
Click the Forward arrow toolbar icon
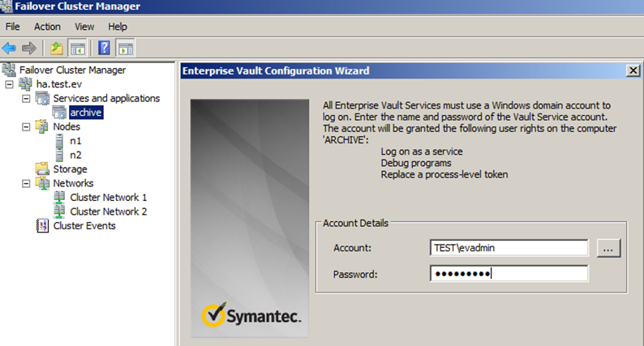click(28, 48)
